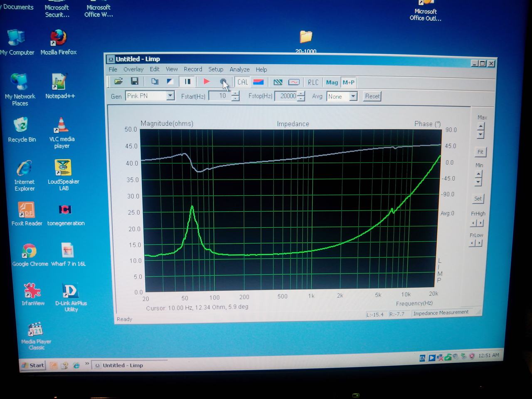Save the measurement with the floppy disk icon
This screenshot has width=532, height=399.
[x=135, y=81]
